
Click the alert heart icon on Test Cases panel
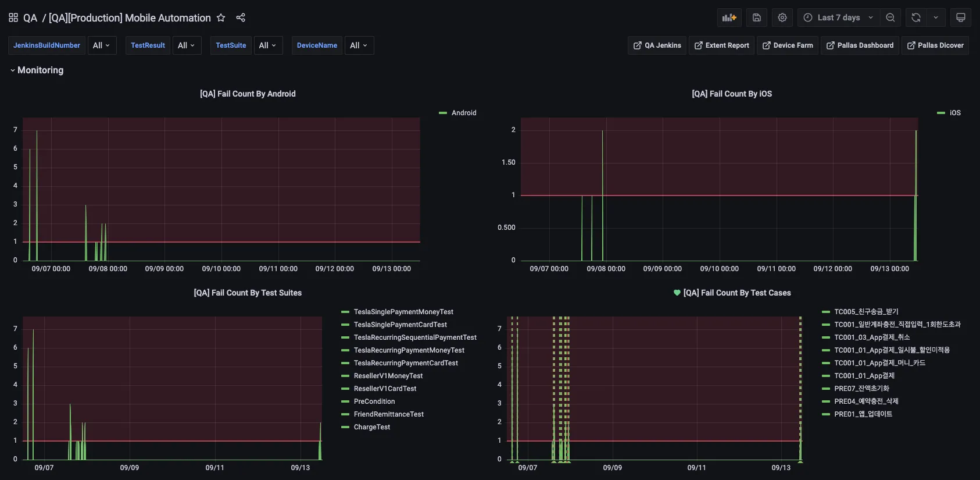(x=677, y=293)
